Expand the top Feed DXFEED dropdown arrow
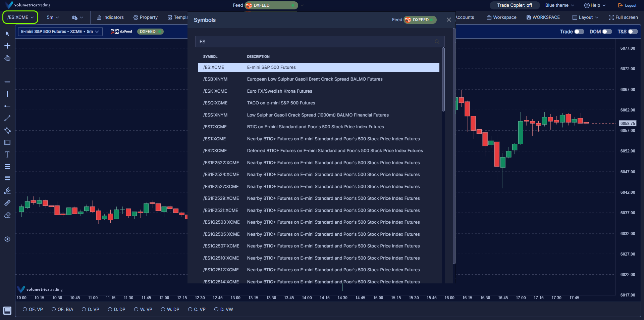Screen dimensions: 644x320 302,5
